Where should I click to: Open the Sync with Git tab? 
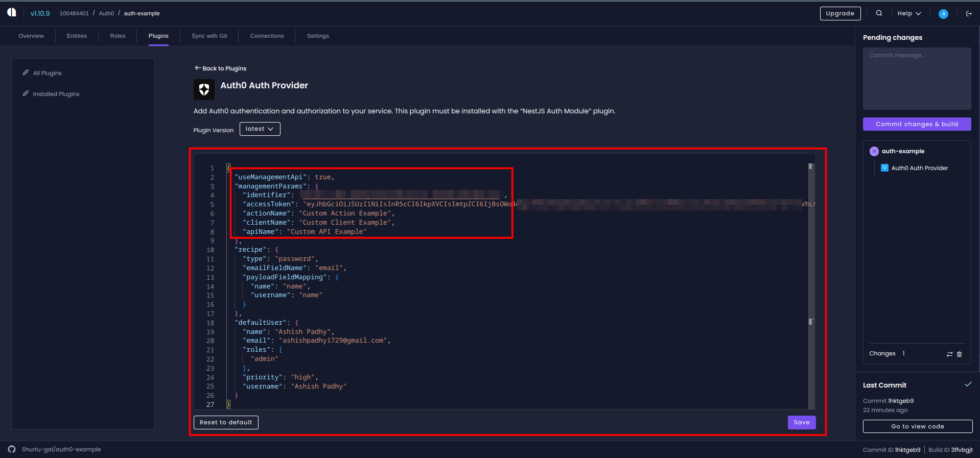209,36
